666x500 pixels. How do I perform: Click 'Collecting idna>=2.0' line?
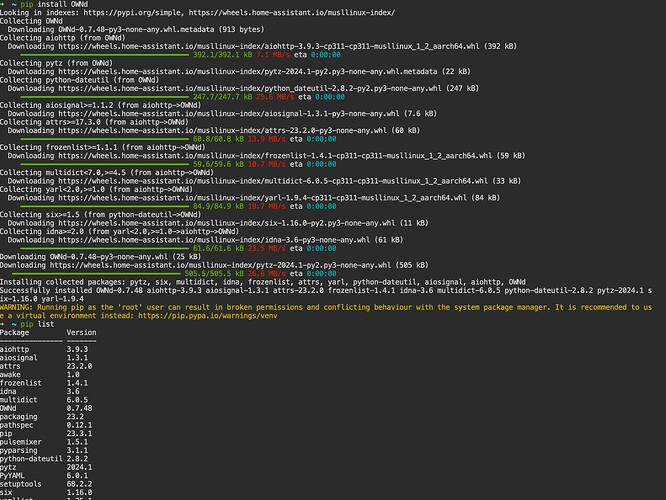119,232
